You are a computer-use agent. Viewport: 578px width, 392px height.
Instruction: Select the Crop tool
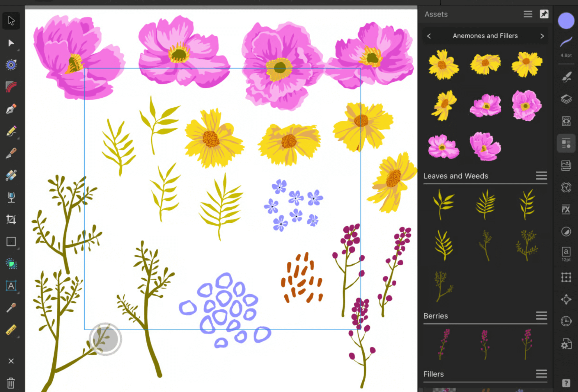click(x=11, y=220)
